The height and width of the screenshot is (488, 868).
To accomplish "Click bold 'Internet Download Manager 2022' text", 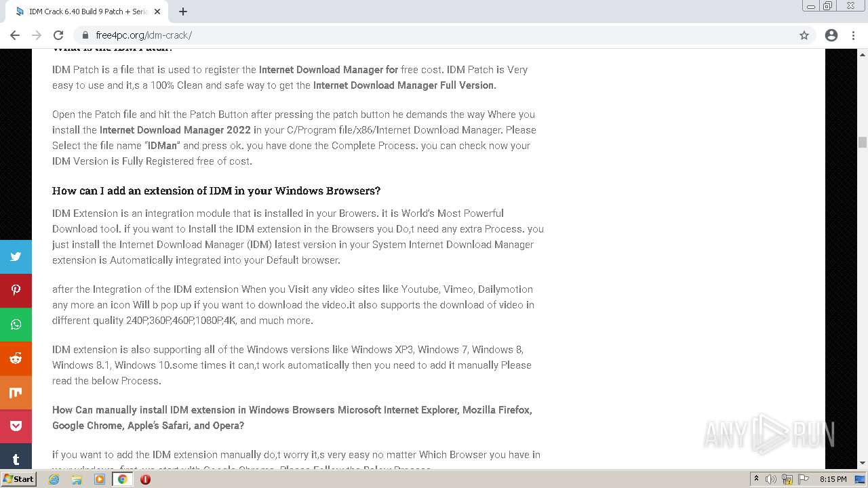I will (x=175, y=130).
